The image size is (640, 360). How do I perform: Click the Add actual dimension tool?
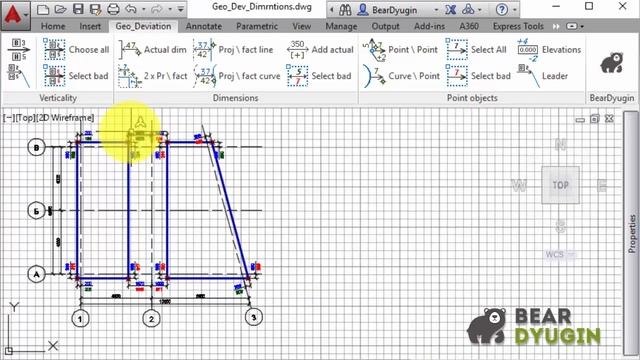320,50
